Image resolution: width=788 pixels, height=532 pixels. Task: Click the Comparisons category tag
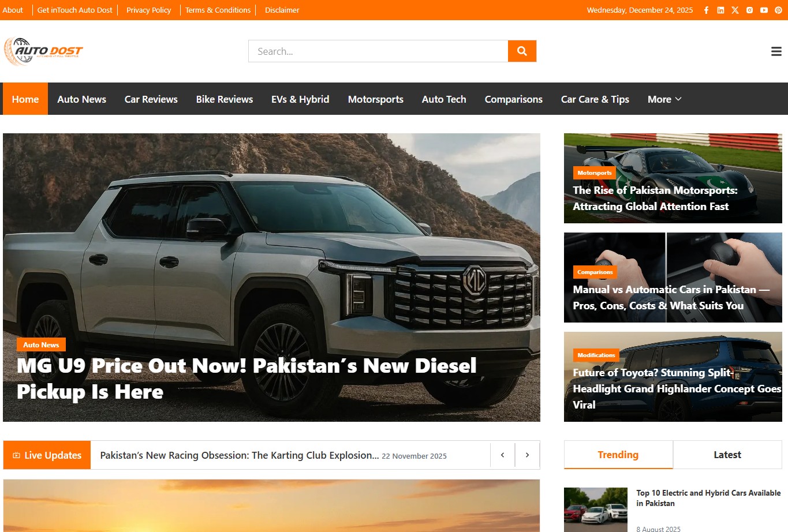click(x=595, y=272)
